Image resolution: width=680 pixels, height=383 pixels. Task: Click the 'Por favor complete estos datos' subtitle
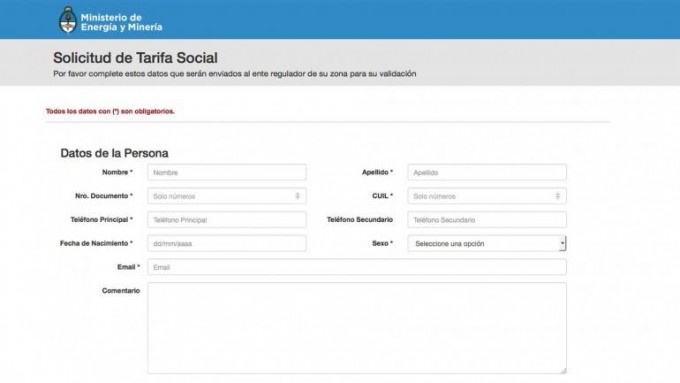pyautogui.click(x=235, y=74)
